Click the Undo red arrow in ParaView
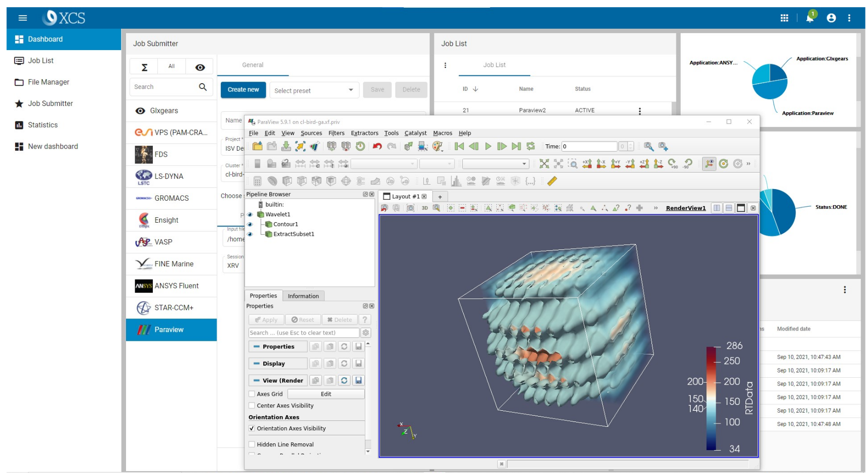The height and width of the screenshot is (473, 868). [377, 146]
